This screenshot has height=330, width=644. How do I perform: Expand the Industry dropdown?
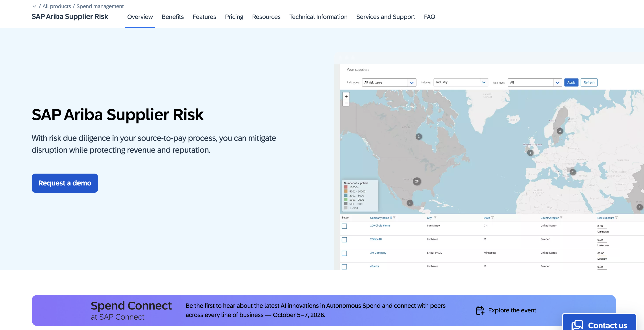[461, 82]
